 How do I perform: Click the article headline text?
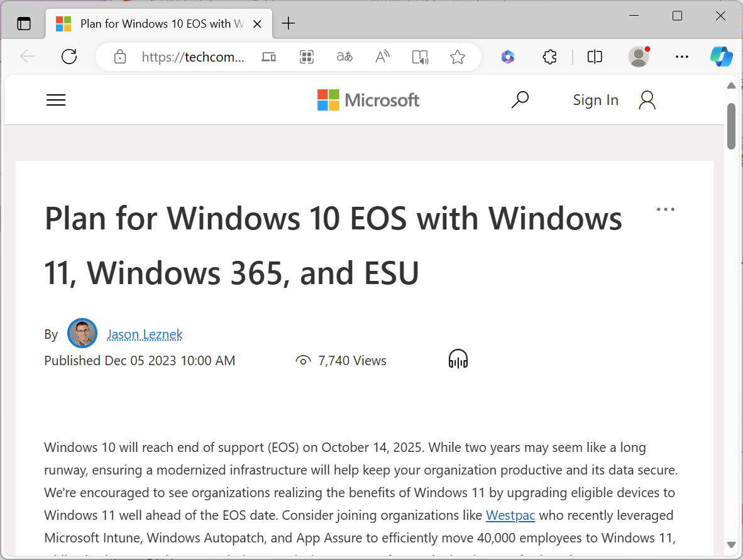coord(333,245)
